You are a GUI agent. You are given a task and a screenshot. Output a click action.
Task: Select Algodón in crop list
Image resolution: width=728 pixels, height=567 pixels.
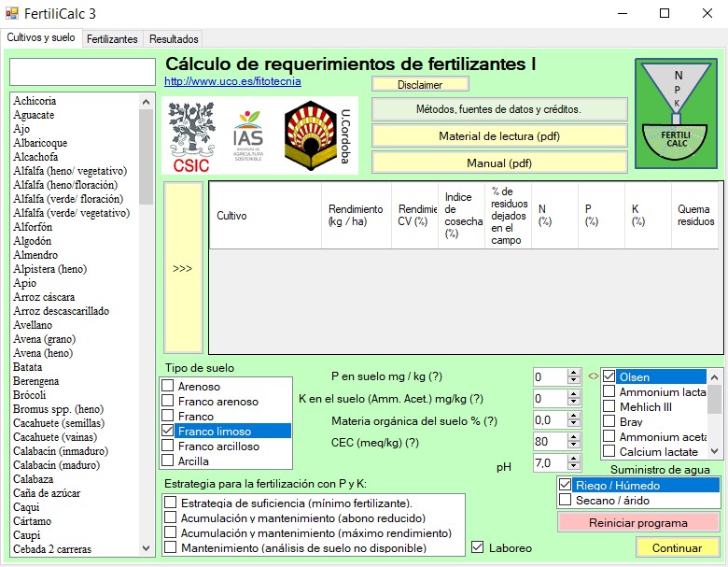pyautogui.click(x=32, y=241)
